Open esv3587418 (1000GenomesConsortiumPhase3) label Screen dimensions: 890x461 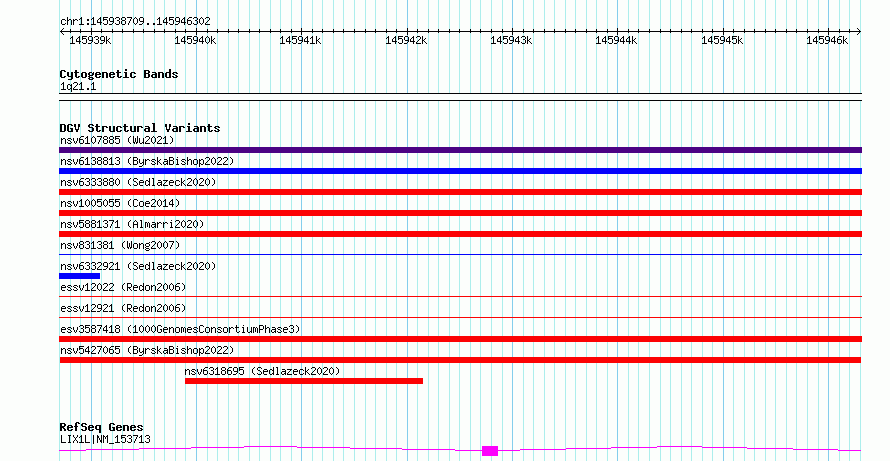point(180,329)
